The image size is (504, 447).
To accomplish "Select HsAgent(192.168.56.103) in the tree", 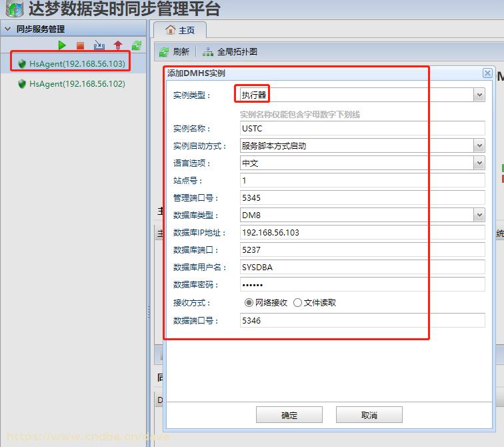I will 77,63.
